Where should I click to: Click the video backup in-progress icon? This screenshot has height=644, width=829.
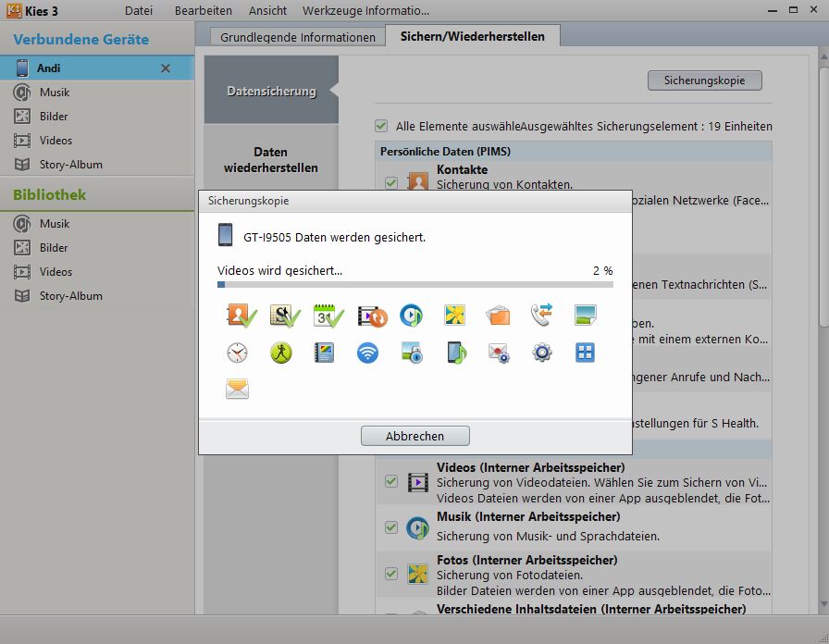tap(372, 316)
